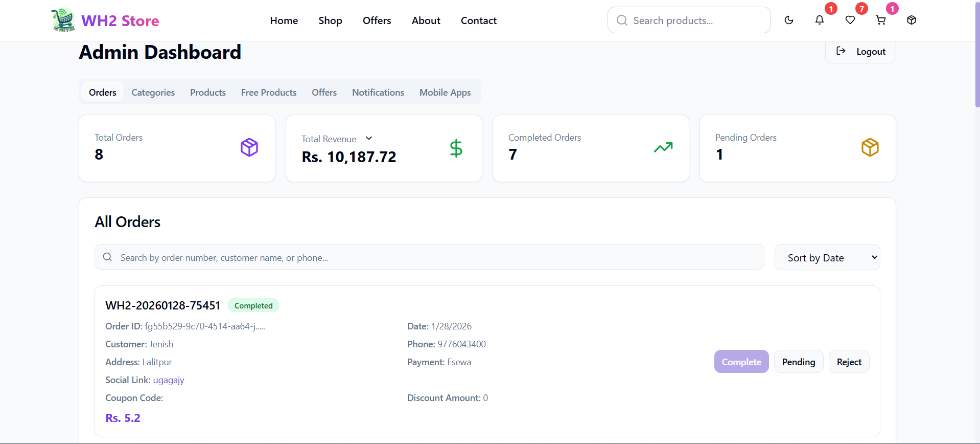Open the shopping cart icon in header

coord(881,20)
